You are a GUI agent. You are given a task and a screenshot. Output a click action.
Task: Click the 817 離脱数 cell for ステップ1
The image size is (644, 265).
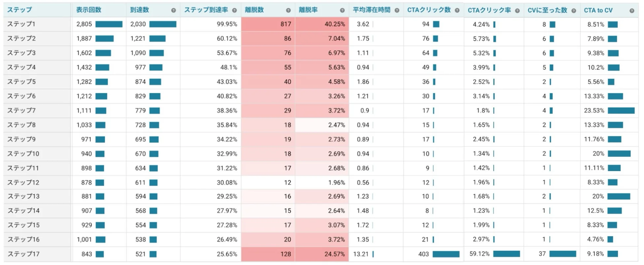(268, 24)
